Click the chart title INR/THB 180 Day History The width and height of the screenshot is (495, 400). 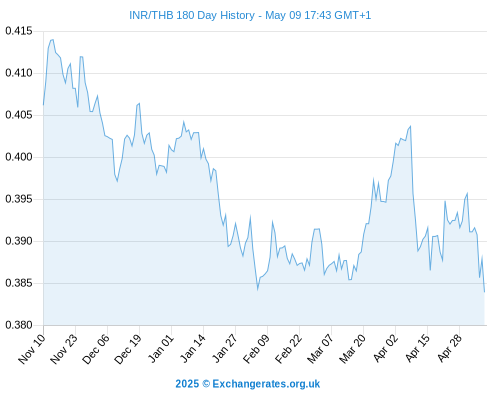[x=192, y=15]
